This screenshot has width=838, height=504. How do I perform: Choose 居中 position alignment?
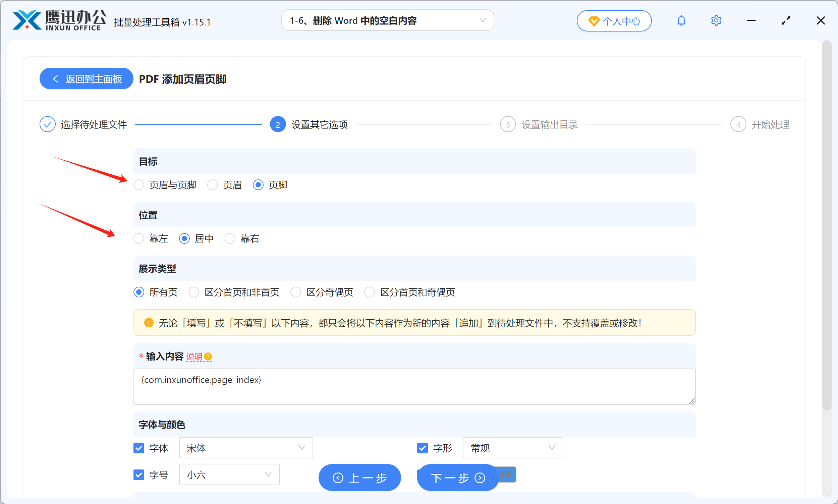(197, 239)
